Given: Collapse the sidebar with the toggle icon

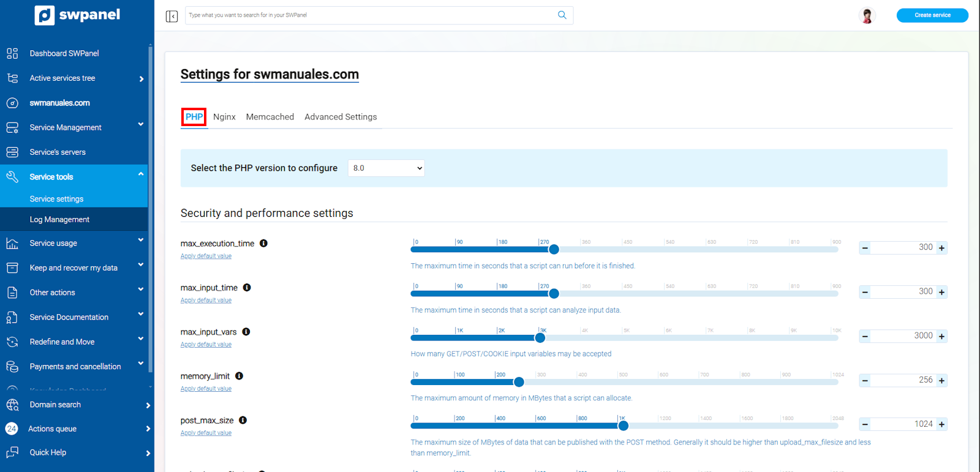Looking at the screenshot, I should point(171,16).
